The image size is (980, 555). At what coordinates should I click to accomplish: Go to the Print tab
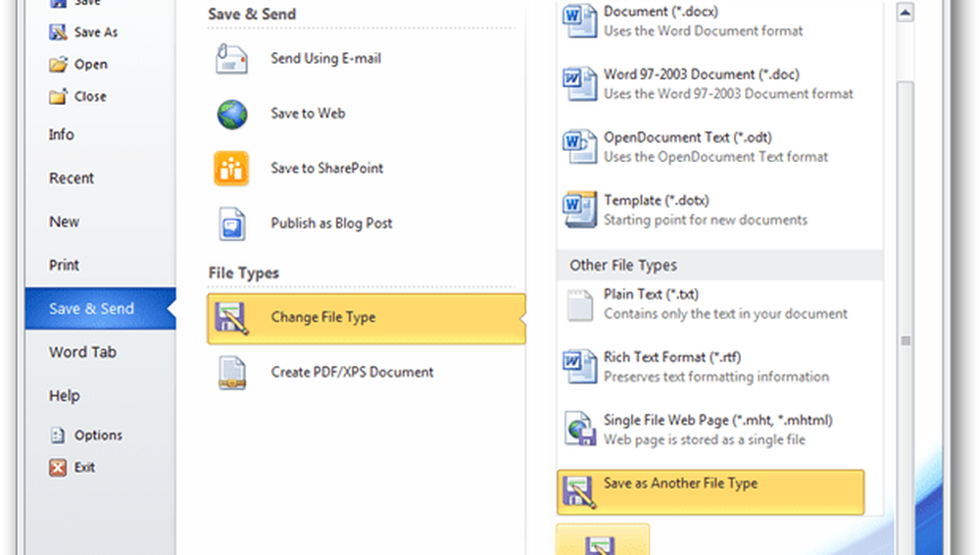point(64,265)
